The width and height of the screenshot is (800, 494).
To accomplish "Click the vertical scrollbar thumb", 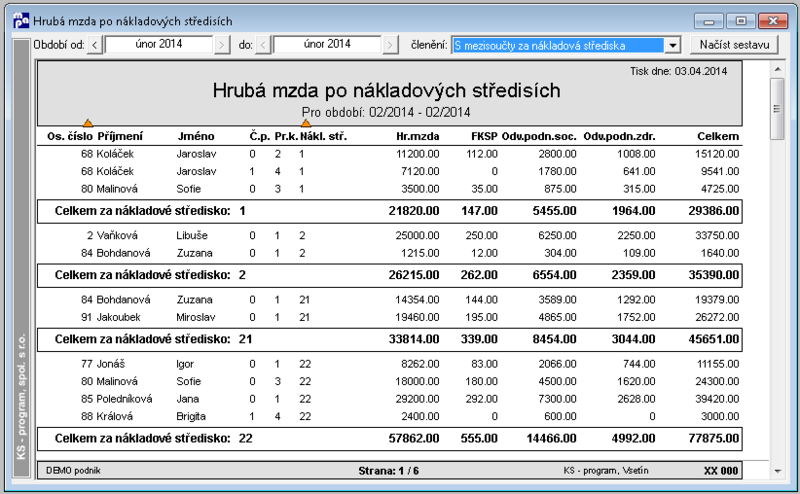I will tap(777, 108).
